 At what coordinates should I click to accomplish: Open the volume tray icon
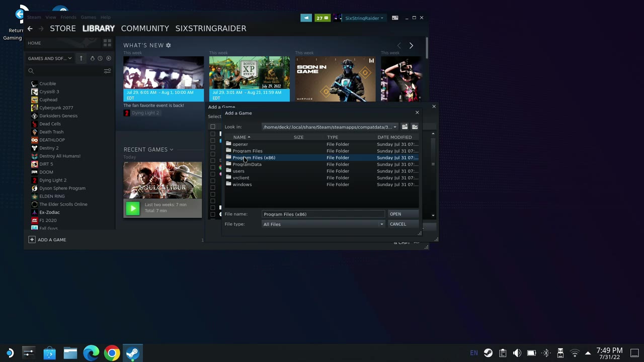click(x=517, y=353)
